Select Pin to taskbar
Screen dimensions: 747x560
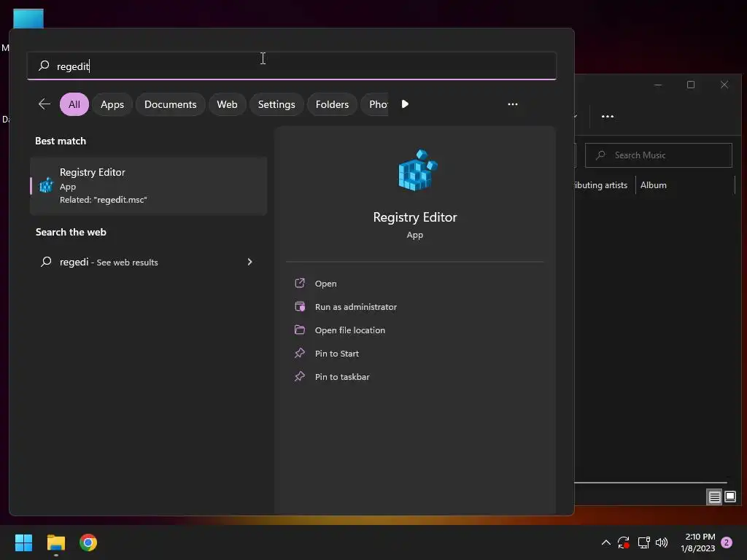342,377
